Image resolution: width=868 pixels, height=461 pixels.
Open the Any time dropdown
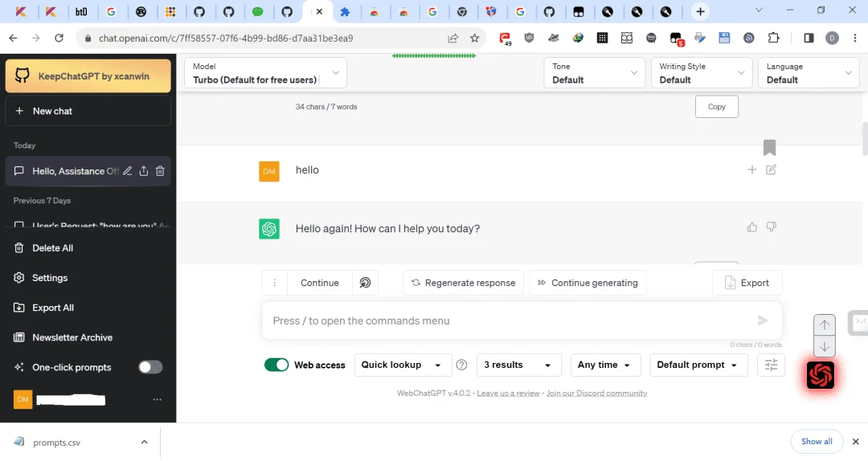[605, 365]
